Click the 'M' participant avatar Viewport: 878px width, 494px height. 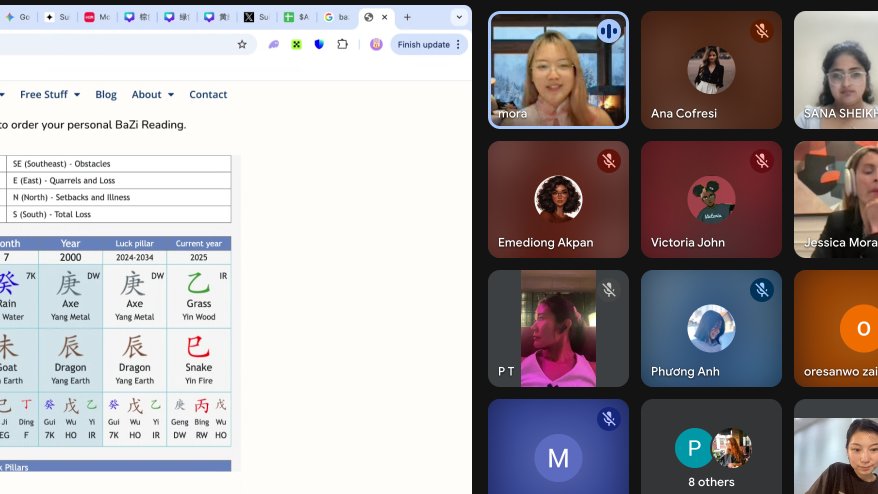click(x=558, y=458)
